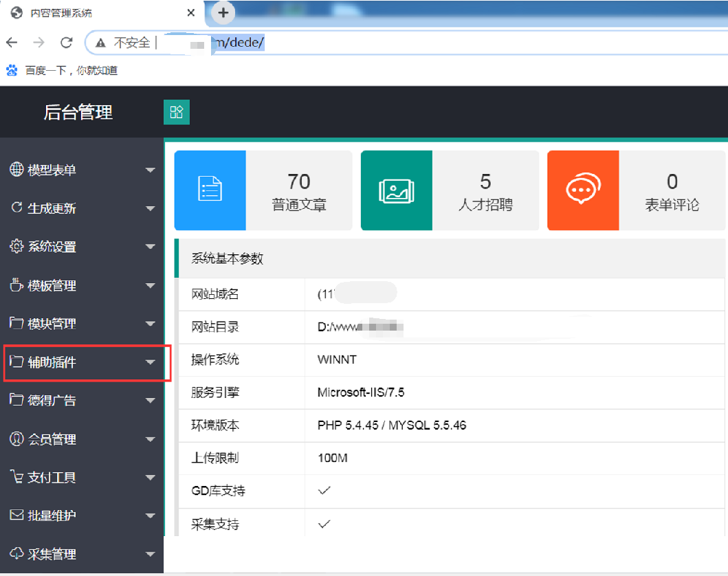Image resolution: width=728 pixels, height=576 pixels.
Task: Click the user icon beside 会员管理
Action: pos(16,438)
